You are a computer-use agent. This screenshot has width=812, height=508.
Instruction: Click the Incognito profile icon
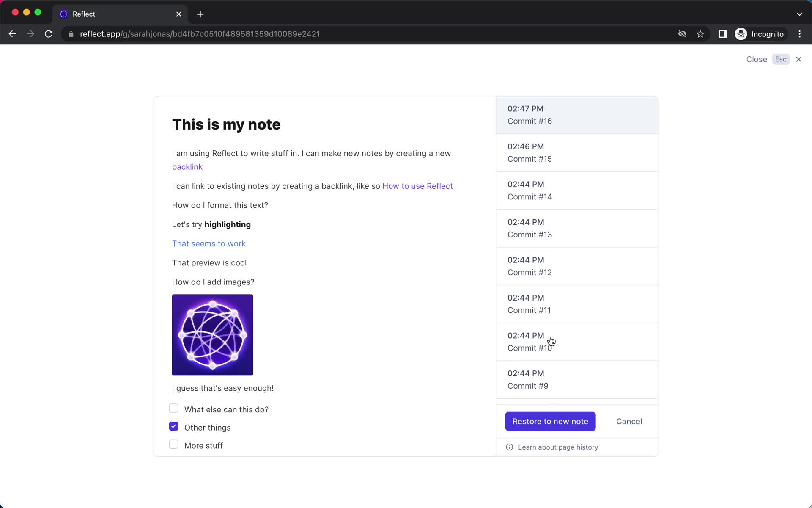tap(741, 34)
